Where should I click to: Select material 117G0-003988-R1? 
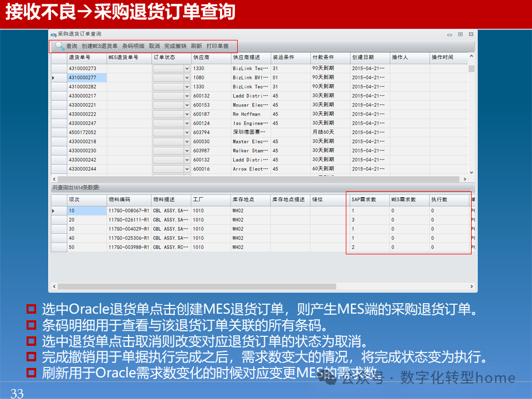(129, 248)
